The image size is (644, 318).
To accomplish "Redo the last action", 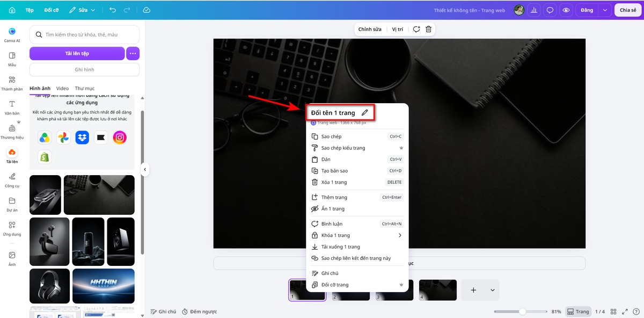I will (x=127, y=10).
